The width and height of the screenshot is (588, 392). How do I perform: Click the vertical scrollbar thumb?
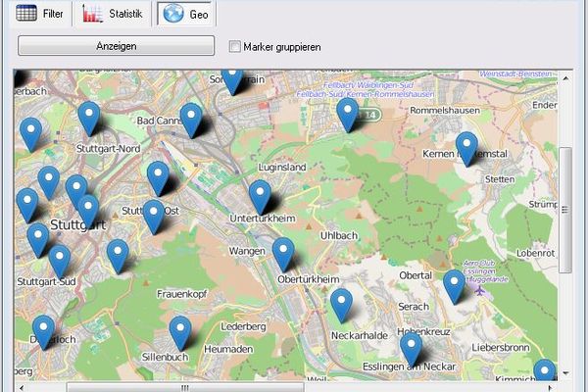[x=565, y=210]
